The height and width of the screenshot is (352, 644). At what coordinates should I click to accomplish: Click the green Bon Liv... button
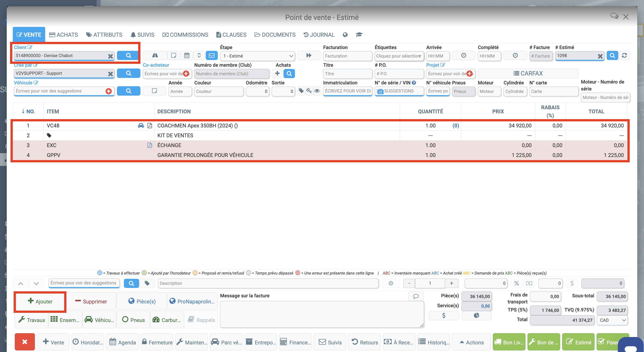(x=509, y=342)
